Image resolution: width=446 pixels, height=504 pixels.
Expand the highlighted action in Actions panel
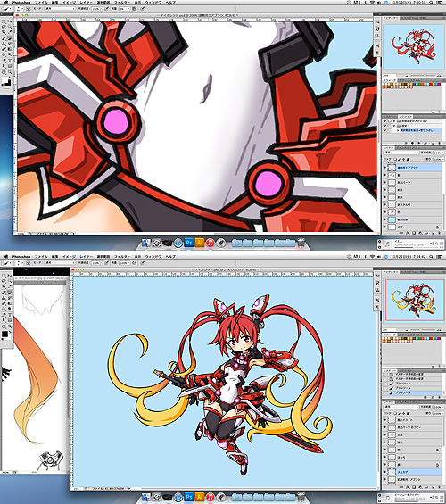398,130
